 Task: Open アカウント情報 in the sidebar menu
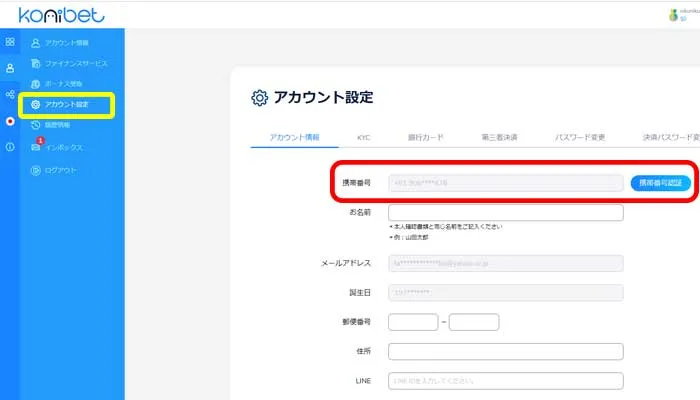(x=67, y=43)
